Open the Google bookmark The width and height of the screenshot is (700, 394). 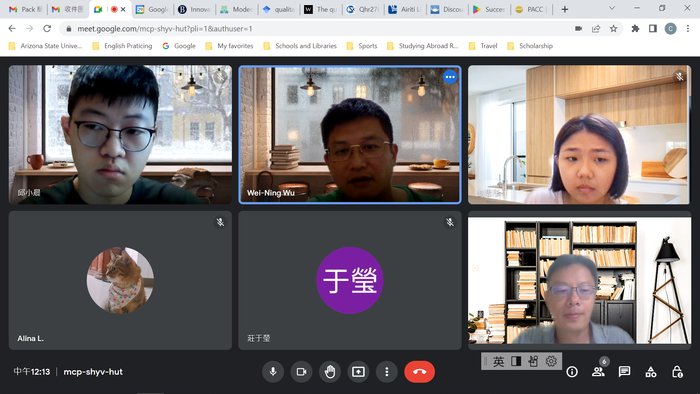179,46
